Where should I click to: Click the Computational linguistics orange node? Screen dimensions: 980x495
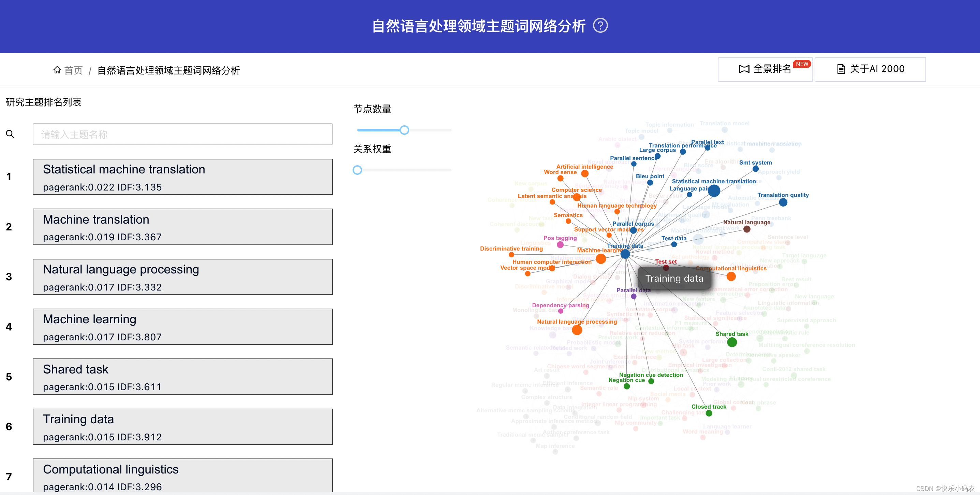pos(731,277)
